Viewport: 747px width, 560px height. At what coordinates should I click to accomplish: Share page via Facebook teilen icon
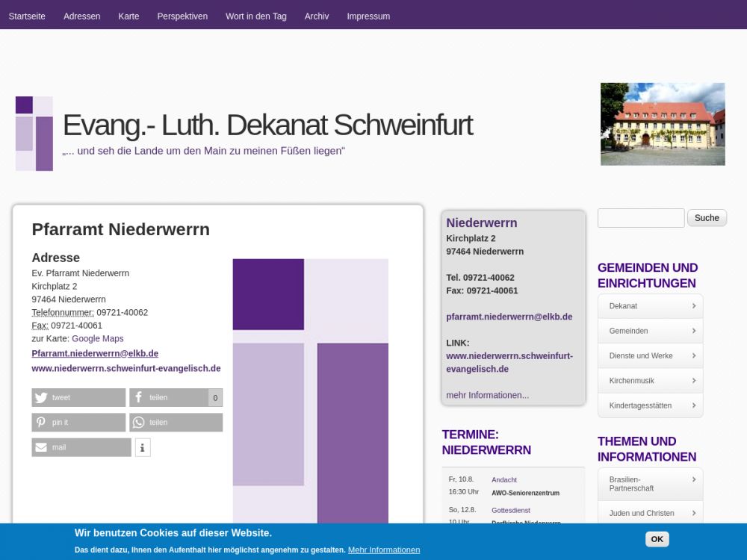139,398
